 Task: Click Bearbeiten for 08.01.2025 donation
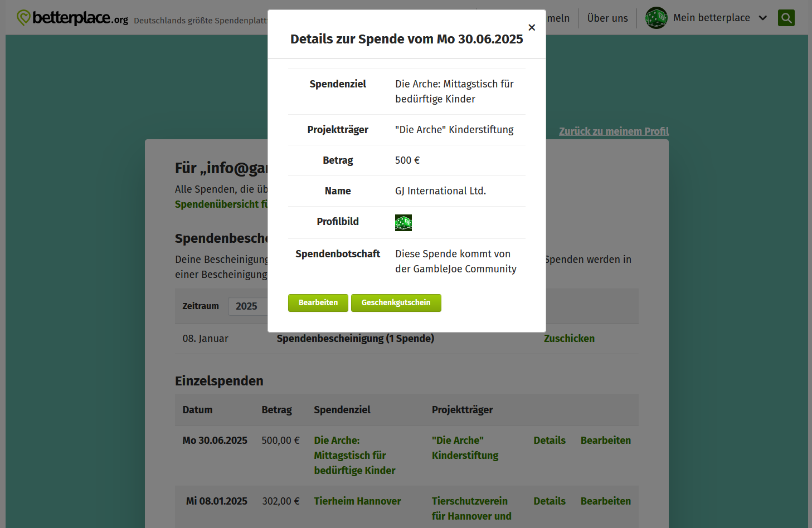[x=606, y=501]
